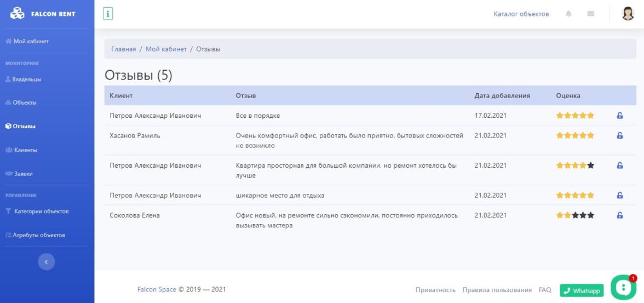Toggle lock on the Хасанов Рамиль review
The image size is (644, 303).
click(620, 135)
